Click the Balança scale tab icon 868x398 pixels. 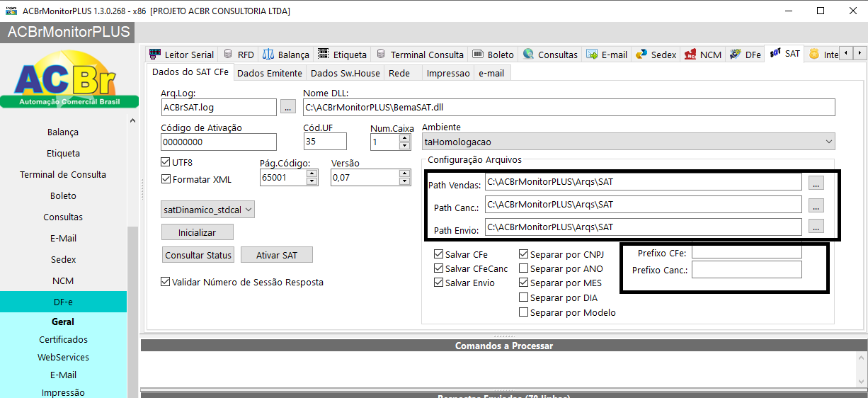pos(268,54)
